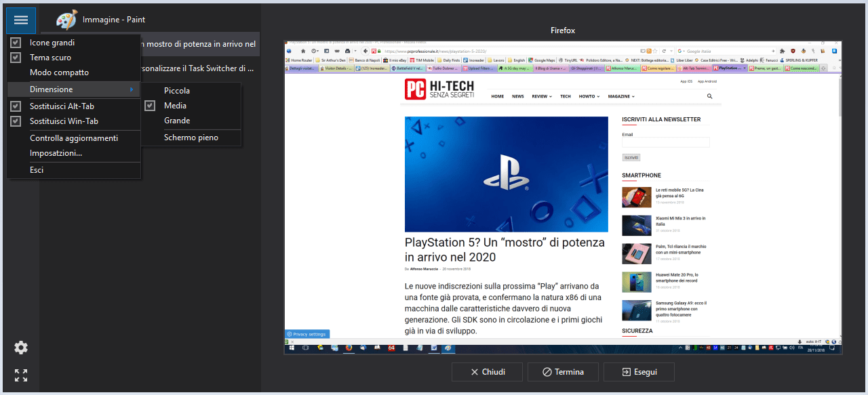Viewport: 868px width, 395px height.
Task: Uncheck Sostituisci Alt-Tab
Action: pos(62,106)
